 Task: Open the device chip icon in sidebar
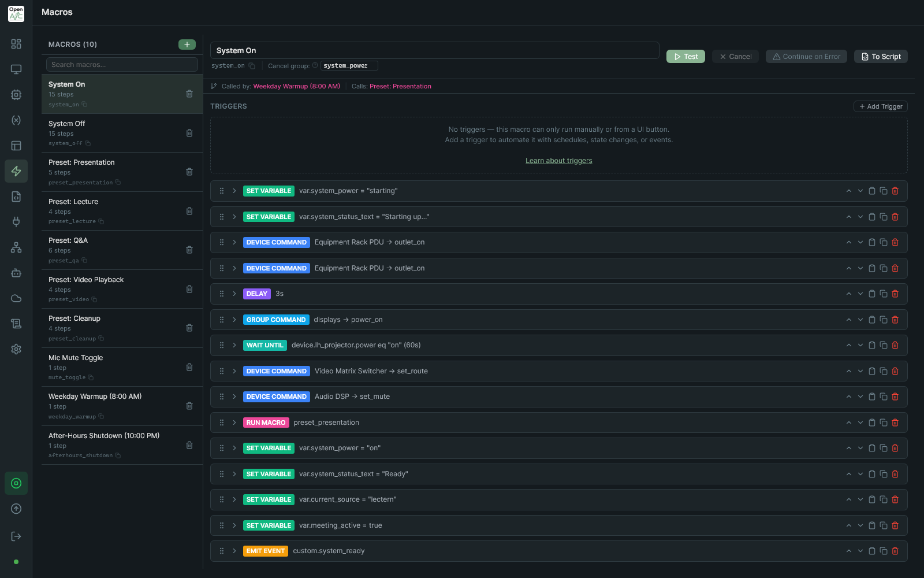click(x=16, y=95)
